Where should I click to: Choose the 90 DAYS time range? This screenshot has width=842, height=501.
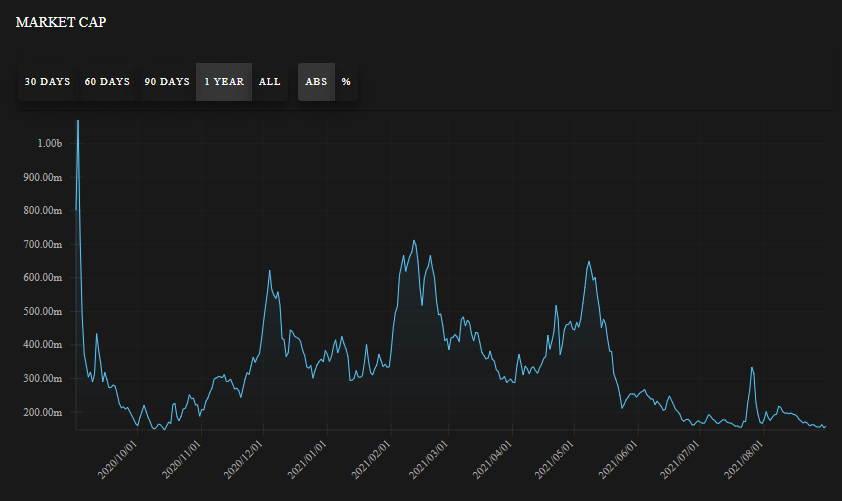click(x=166, y=82)
